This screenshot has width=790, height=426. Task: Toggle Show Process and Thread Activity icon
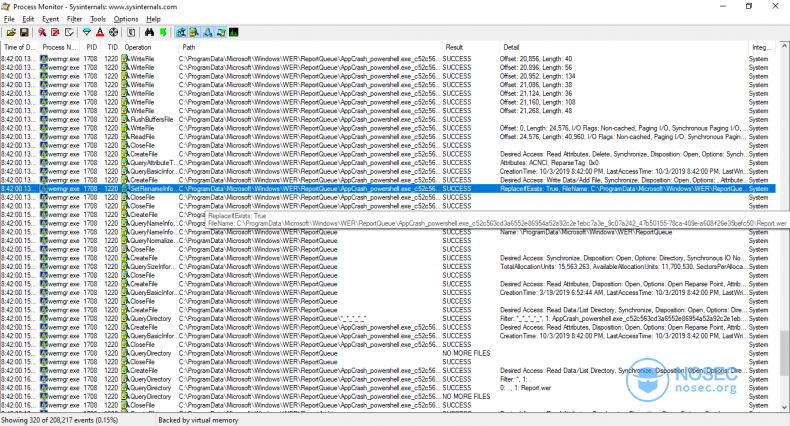tap(221, 32)
